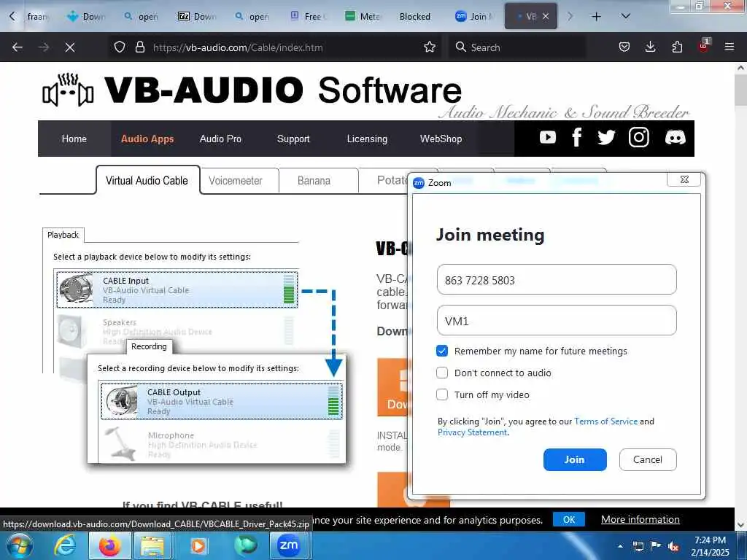
Task: Click OK on the cookie banner
Action: click(569, 519)
